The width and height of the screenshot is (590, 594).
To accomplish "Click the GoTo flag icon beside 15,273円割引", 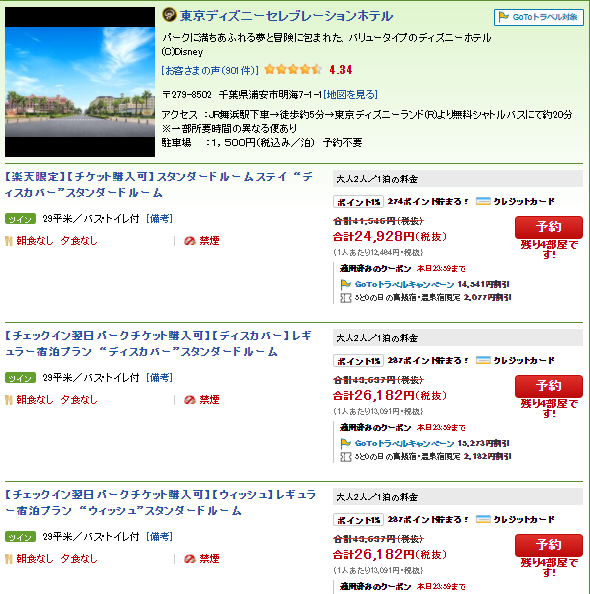I will [346, 444].
